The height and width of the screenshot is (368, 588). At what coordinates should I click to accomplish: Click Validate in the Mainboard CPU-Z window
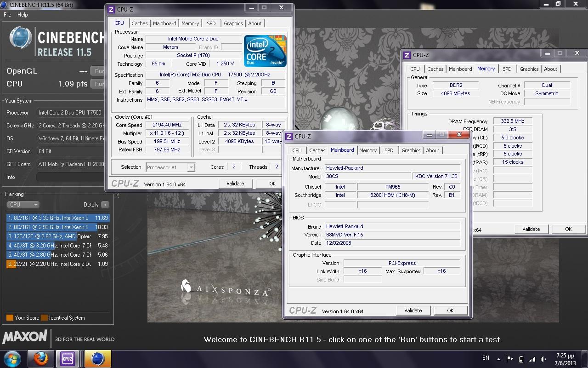pos(413,310)
